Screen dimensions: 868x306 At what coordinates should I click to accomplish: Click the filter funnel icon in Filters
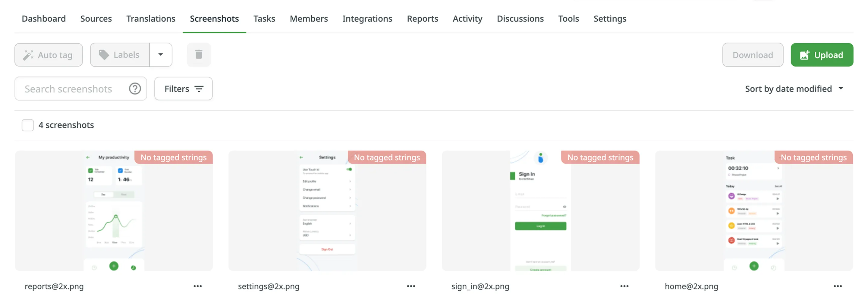tap(199, 89)
